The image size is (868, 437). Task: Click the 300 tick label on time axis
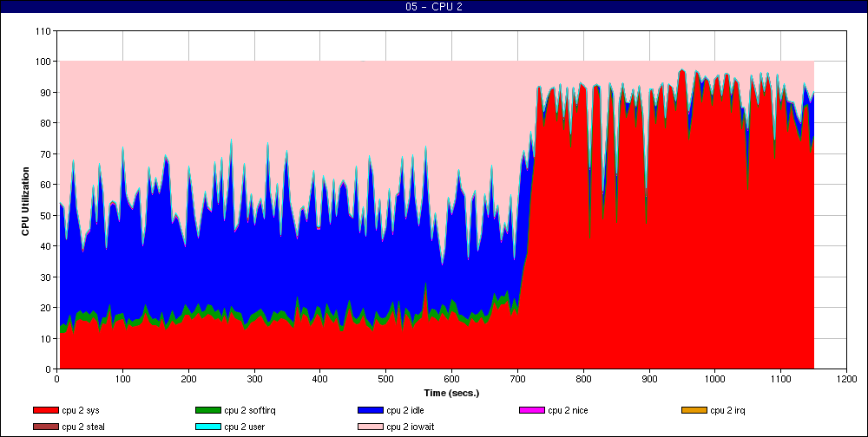pyautogui.click(x=254, y=380)
